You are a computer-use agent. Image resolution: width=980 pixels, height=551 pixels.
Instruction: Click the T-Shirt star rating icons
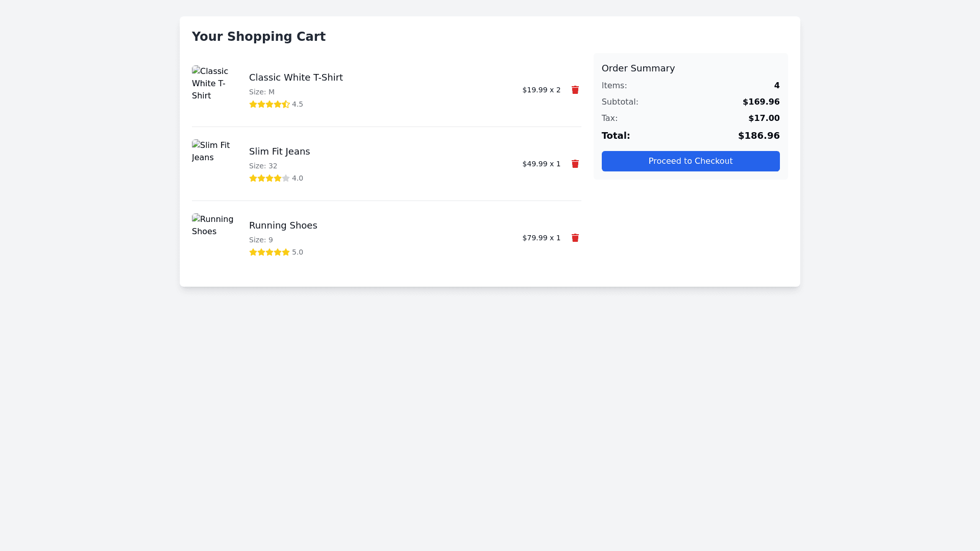(x=269, y=104)
